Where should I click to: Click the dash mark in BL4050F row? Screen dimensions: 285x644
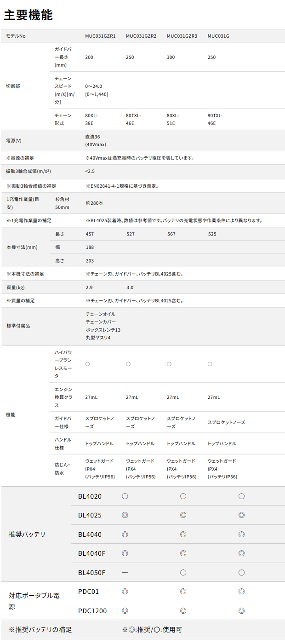(125, 572)
